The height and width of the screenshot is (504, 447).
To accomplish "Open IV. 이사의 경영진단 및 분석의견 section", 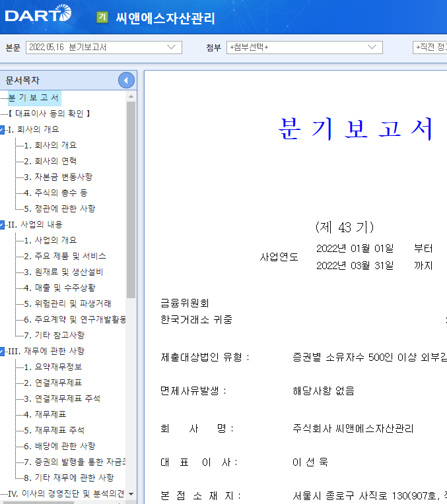I will click(66, 493).
